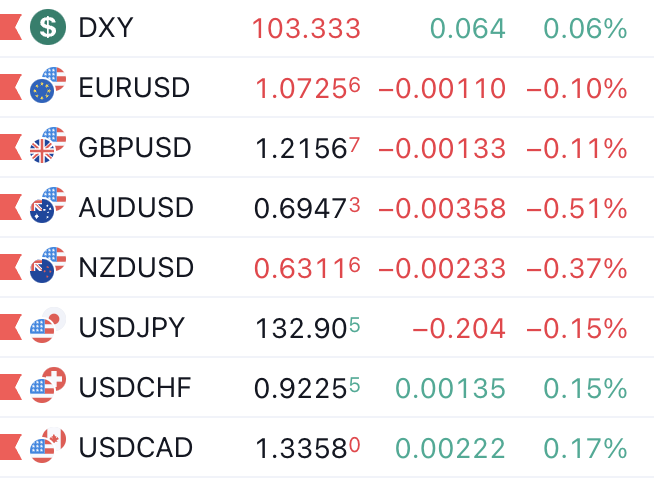Click the DXY dollar sign icon
The height and width of the screenshot is (478, 654).
point(47,28)
